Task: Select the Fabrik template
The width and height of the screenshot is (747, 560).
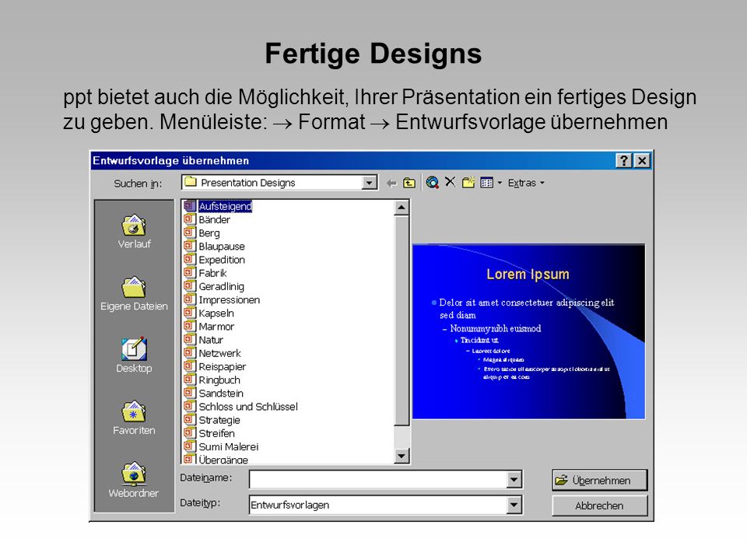Action: [x=212, y=273]
